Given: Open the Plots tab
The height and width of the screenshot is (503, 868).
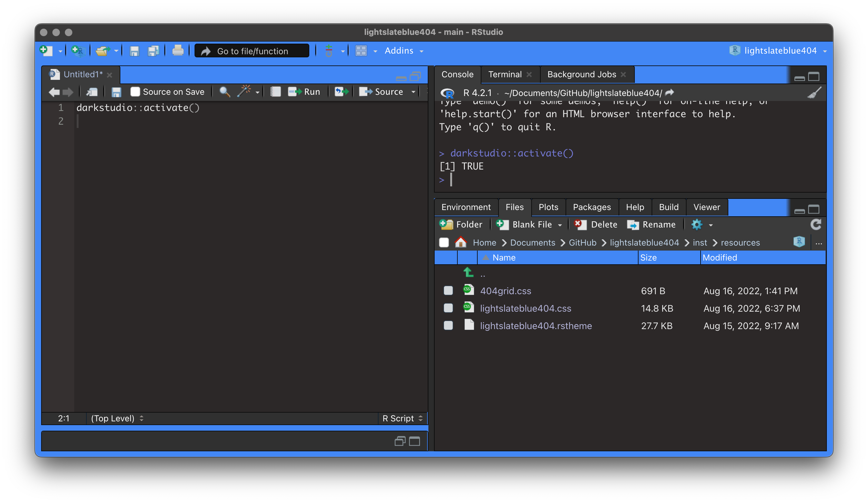Looking at the screenshot, I should tap(548, 207).
